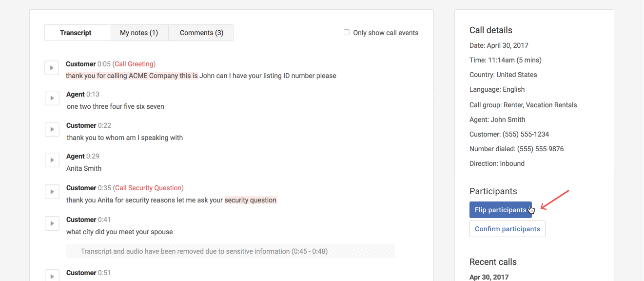Open the My notes (1) tab
The height and width of the screenshot is (281, 644).
[139, 33]
